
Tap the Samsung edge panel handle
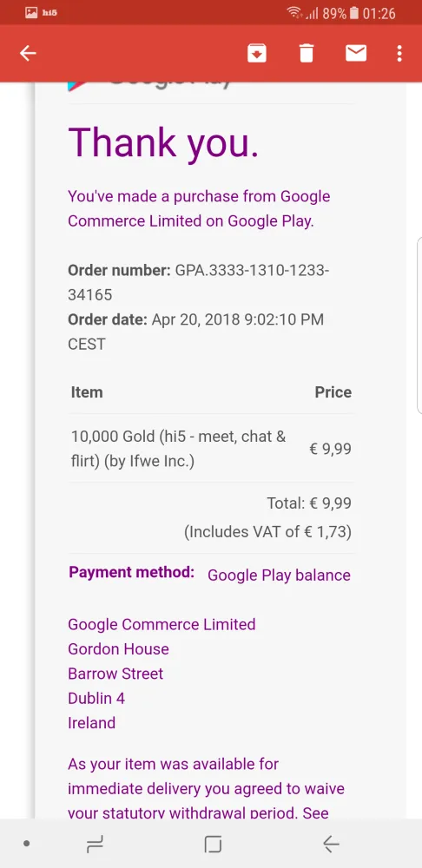pos(419,325)
